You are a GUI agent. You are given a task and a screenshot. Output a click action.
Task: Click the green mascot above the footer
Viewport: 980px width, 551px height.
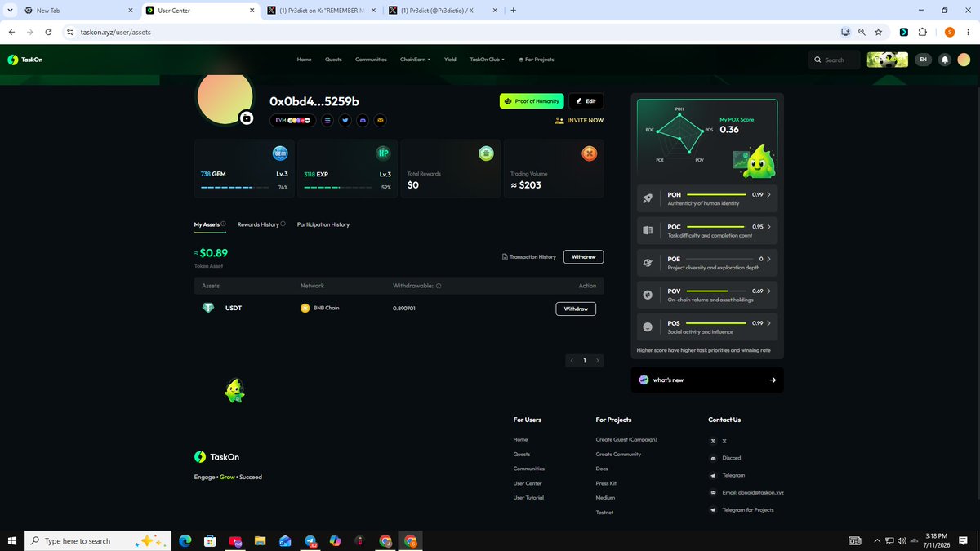[x=234, y=391]
